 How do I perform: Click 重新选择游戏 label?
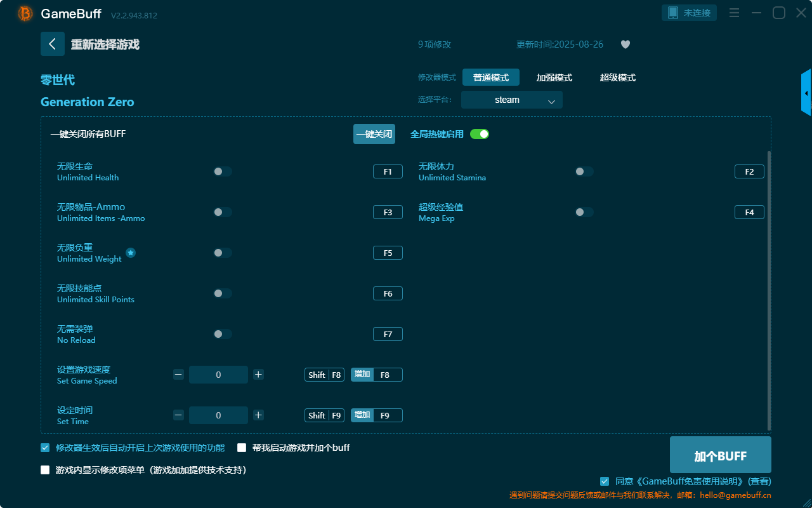click(105, 44)
